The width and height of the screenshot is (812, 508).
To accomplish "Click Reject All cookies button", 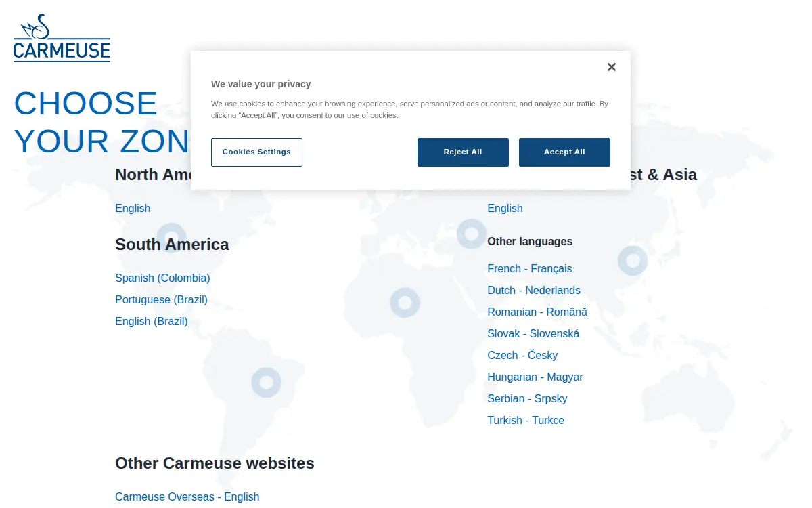I will tap(463, 152).
